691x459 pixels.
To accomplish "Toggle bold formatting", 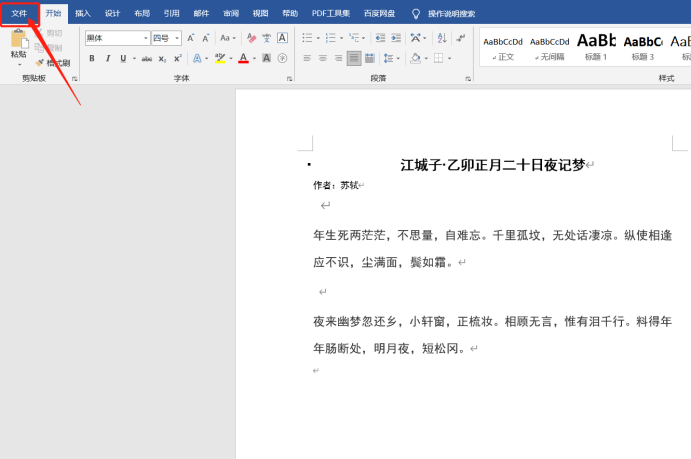I will [92, 58].
